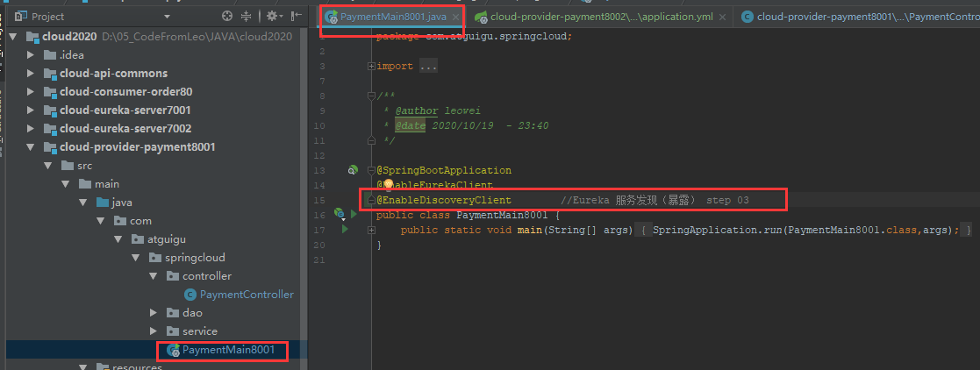Open the Project view selector dropdown arrow
This screenshot has height=370, width=980.
pos(167,17)
